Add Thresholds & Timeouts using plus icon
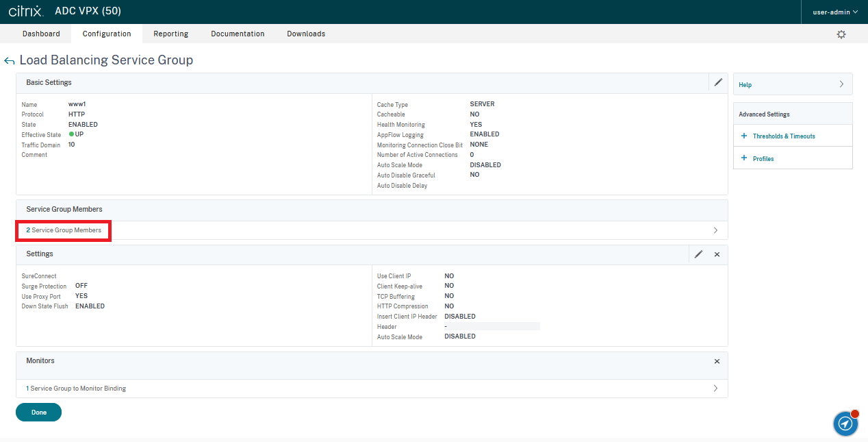Screen dimensions: 868x442 point(744,136)
